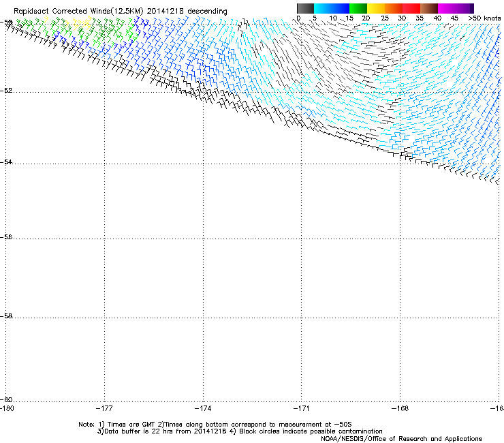Click the '>50 knots' legend label
This screenshot has width=504, height=443.
click(484, 18)
